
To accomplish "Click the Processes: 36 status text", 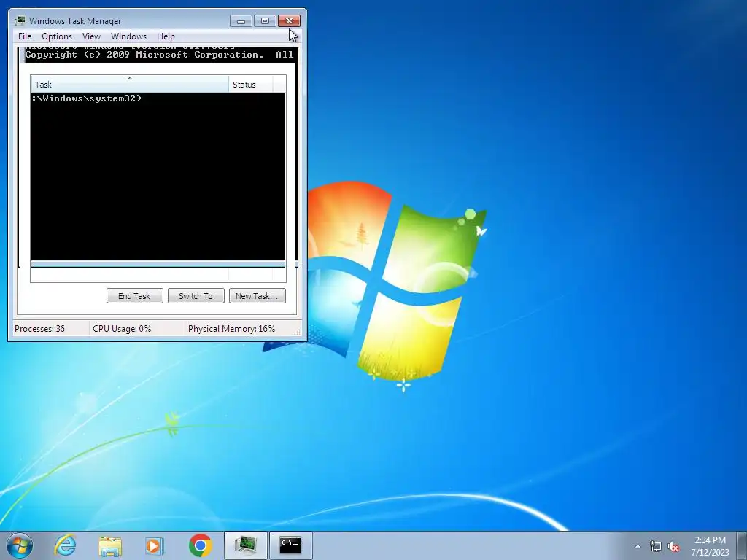I will point(39,329).
